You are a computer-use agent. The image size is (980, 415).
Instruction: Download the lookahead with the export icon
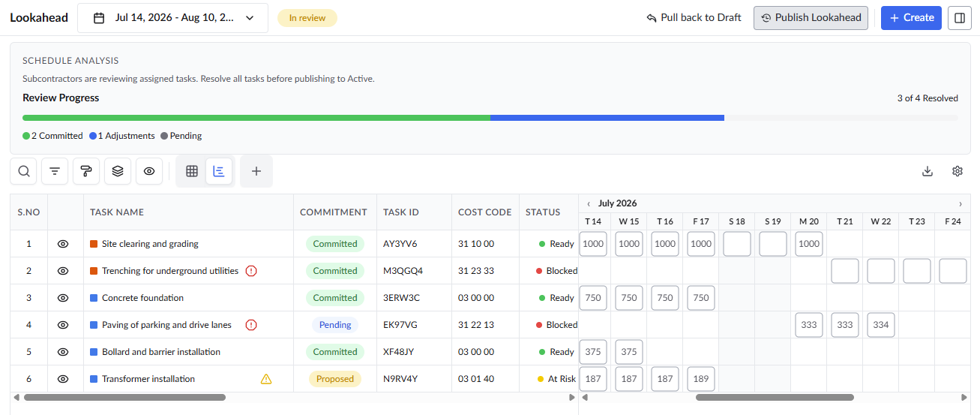928,171
